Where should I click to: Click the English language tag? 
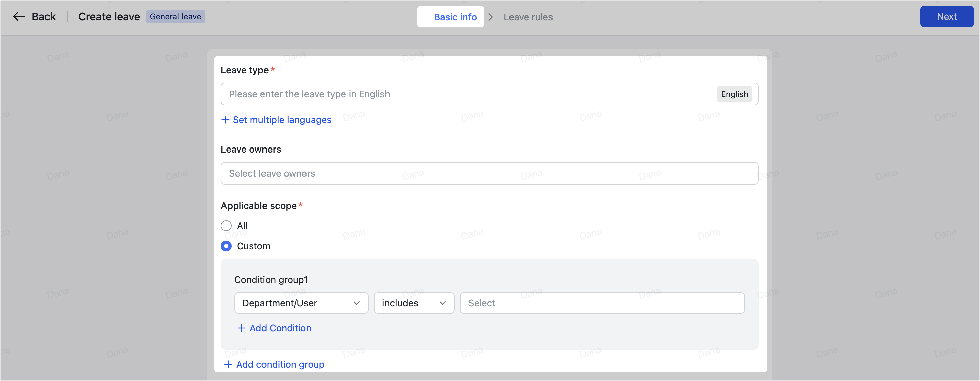point(734,94)
